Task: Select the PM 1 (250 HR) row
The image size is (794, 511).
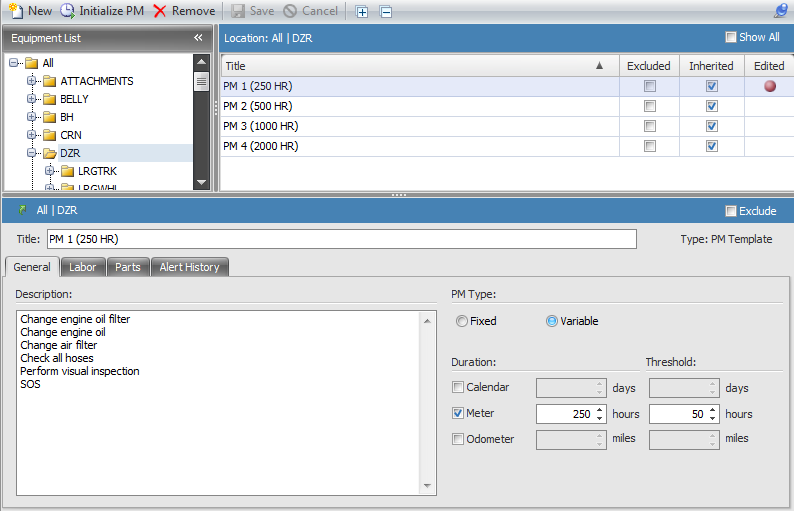Action: coord(506,86)
